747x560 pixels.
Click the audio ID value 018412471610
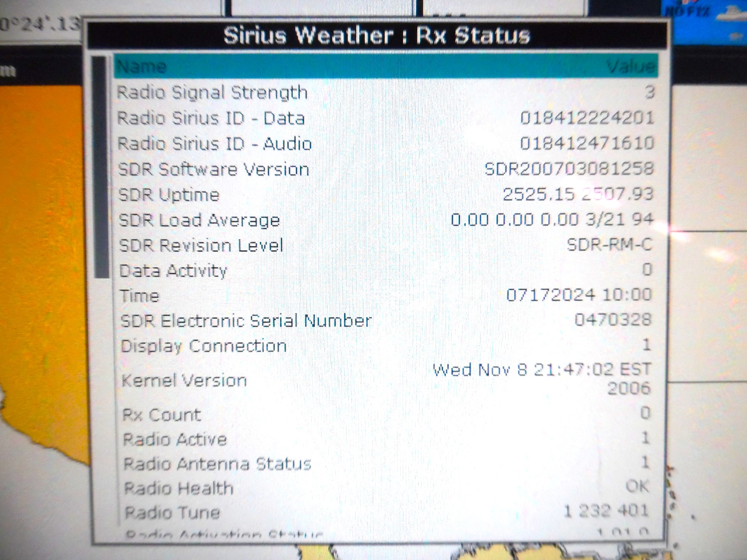[587, 143]
